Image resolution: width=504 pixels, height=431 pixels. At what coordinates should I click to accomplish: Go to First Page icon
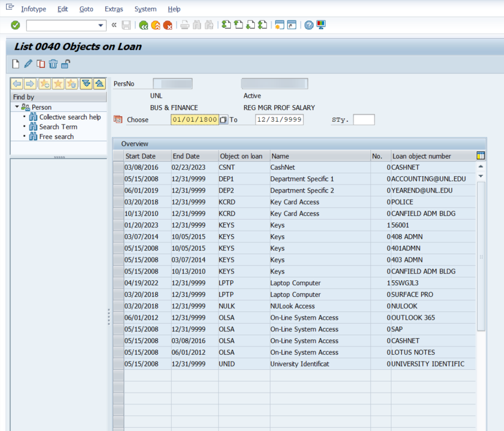click(226, 25)
